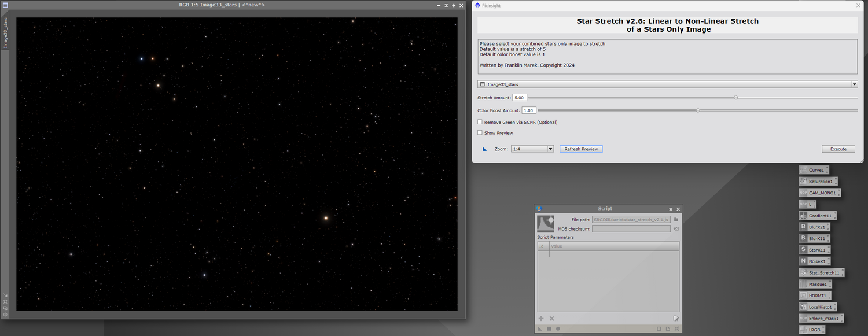868x336 pixels.
Task: Click the Execute button
Action: tap(838, 149)
